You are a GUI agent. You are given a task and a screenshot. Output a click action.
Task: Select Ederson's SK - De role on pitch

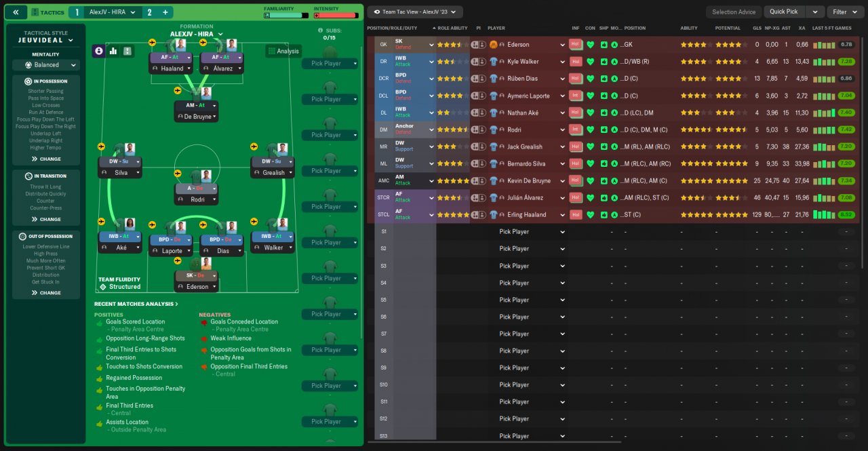pos(197,277)
